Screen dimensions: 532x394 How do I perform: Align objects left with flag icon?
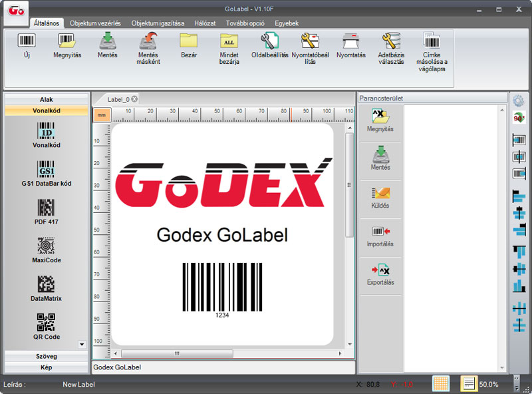tap(519, 196)
